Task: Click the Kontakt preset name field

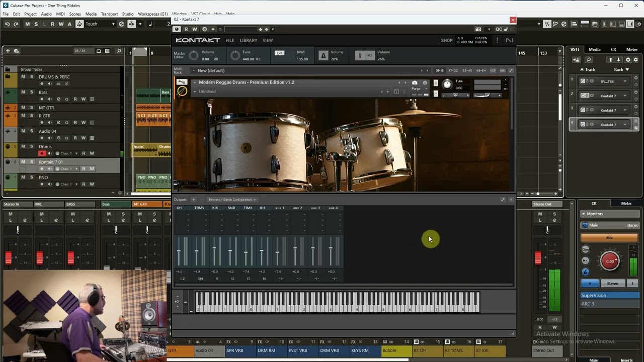Action: (x=240, y=29)
